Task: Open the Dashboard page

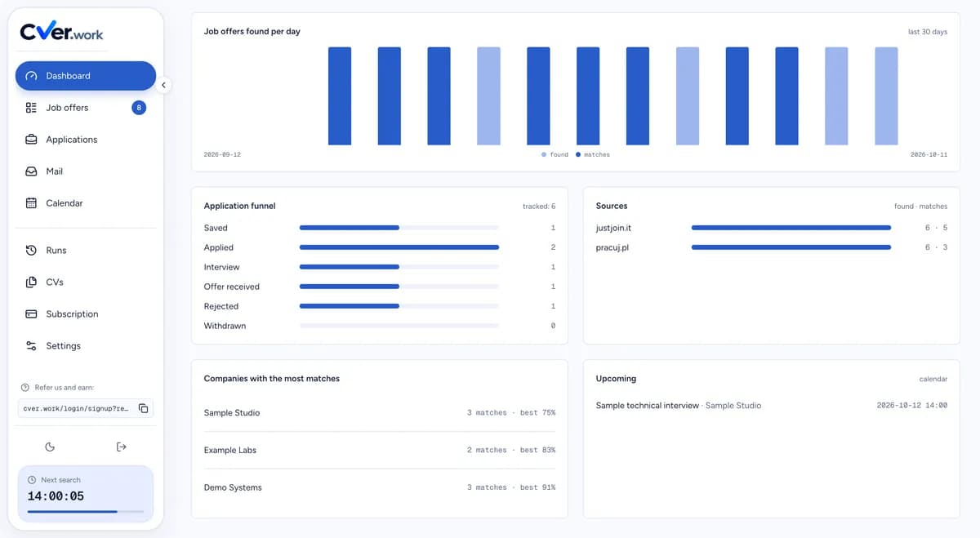Action: 86,76
